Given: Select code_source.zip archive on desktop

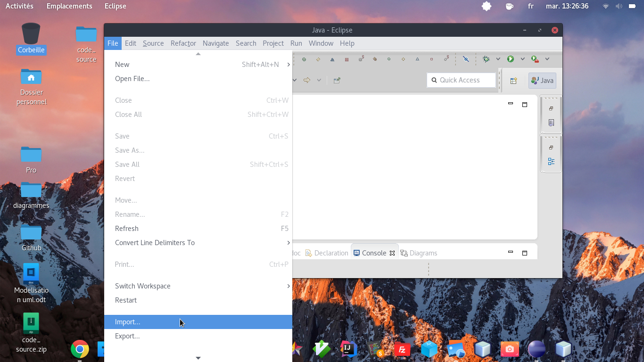Looking at the screenshot, I should [31, 333].
